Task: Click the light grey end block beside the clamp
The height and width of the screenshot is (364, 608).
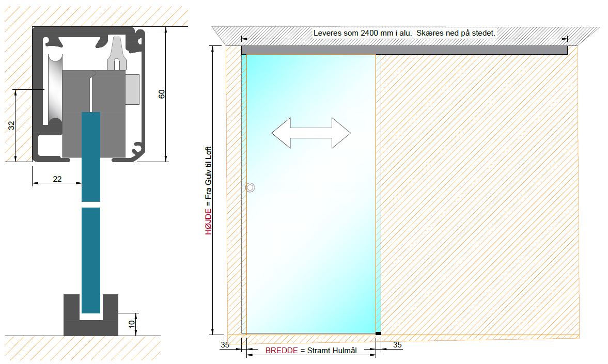Action: pyautogui.click(x=133, y=88)
